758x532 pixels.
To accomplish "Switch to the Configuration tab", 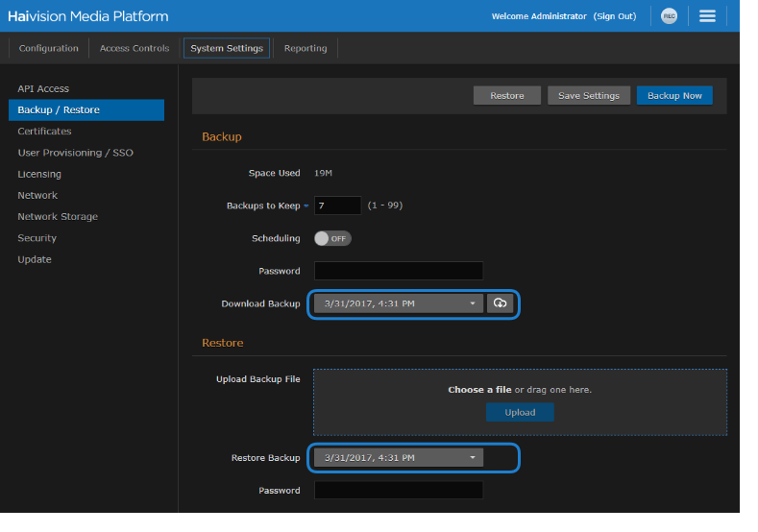I will pyautogui.click(x=49, y=48).
